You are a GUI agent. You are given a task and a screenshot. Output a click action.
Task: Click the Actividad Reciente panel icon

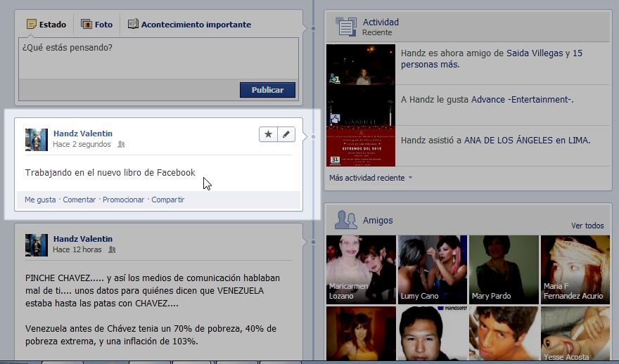coord(345,27)
